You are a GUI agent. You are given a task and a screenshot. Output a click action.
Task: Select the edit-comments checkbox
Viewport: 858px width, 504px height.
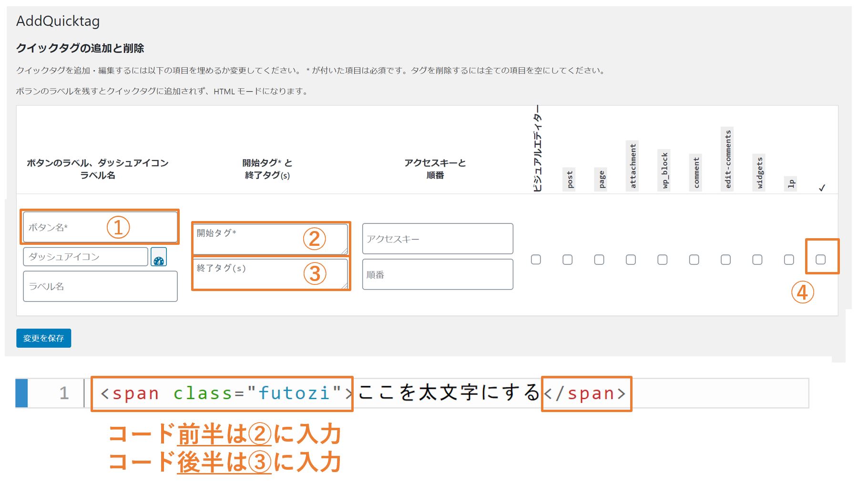coord(725,260)
